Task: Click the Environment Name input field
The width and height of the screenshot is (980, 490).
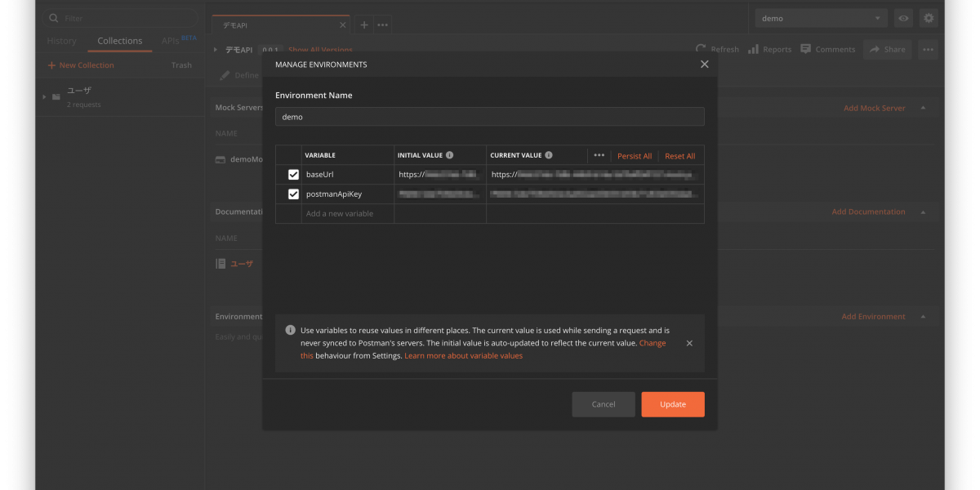Action: click(489, 117)
